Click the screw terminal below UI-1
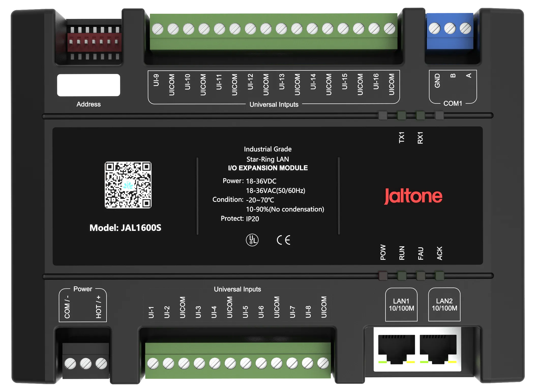 tap(153, 364)
